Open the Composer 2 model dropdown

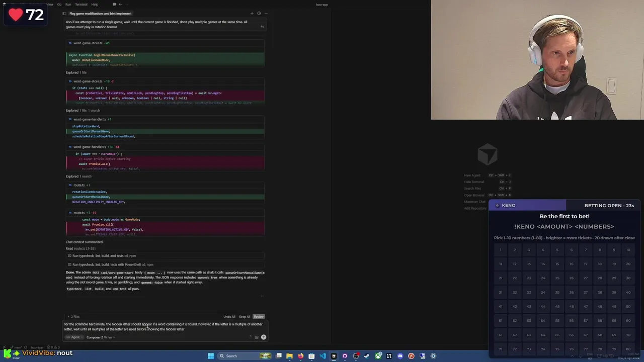pos(101,337)
